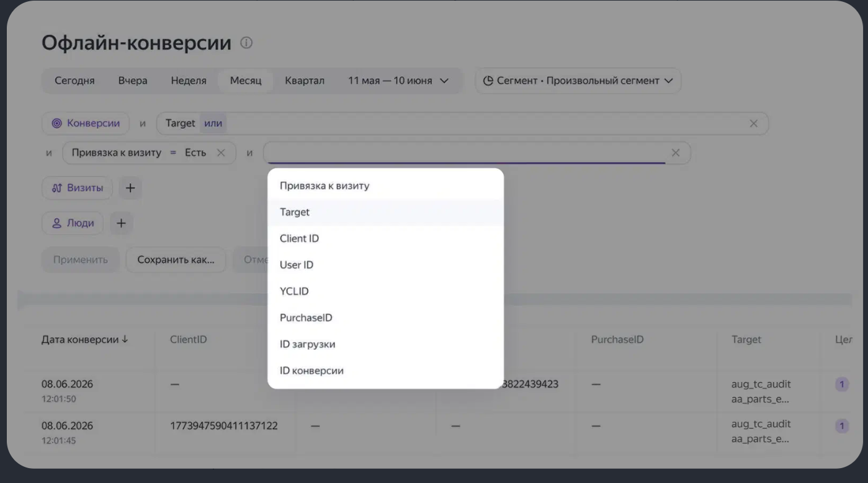
Task: Click badge 1 in the 12:01:50 row
Action: click(842, 384)
